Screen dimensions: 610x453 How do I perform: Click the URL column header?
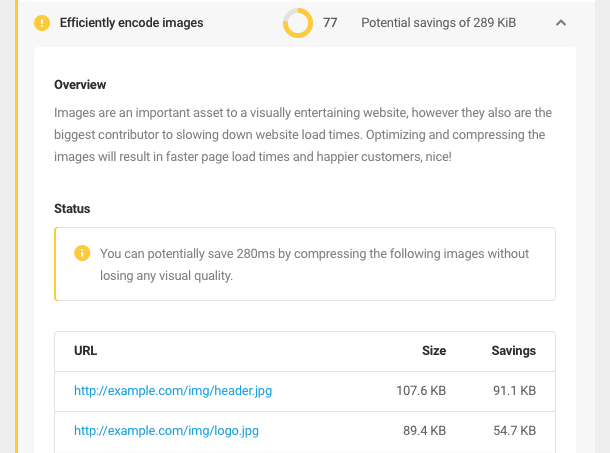[86, 351]
